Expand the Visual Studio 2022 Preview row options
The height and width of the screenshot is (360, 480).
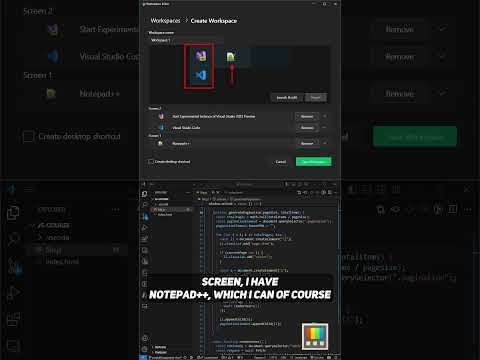click(x=325, y=116)
